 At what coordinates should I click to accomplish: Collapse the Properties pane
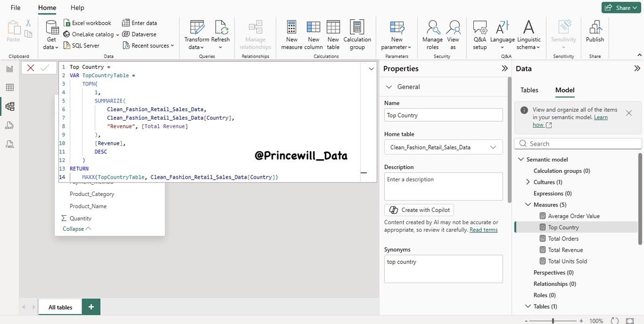(504, 69)
